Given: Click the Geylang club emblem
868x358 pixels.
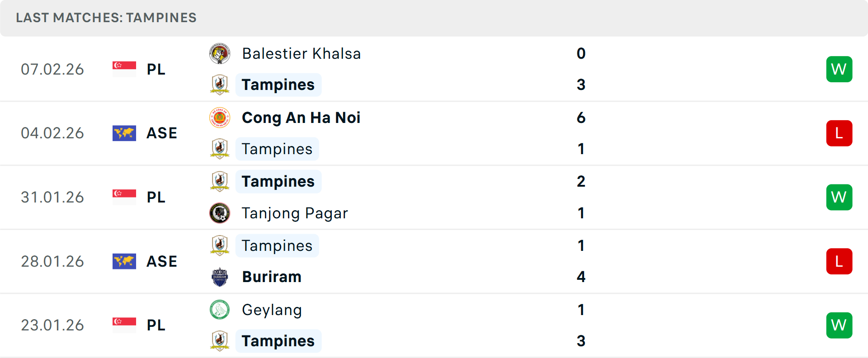Looking at the screenshot, I should tap(220, 310).
